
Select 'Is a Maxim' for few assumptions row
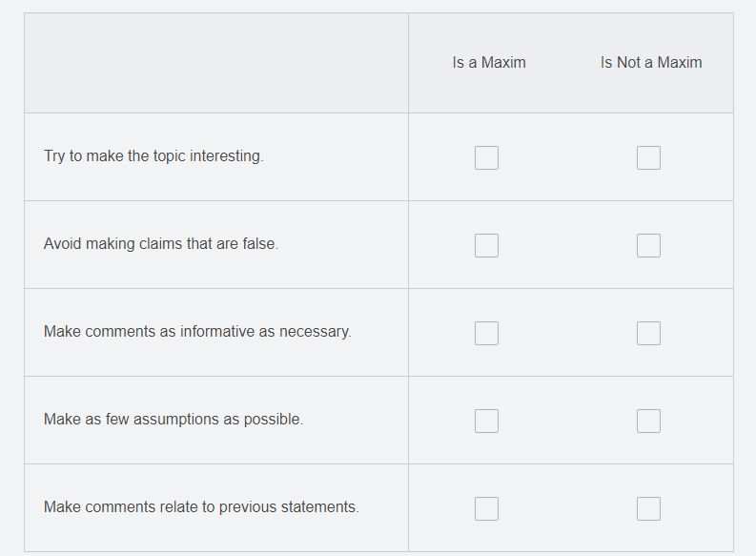coord(486,421)
